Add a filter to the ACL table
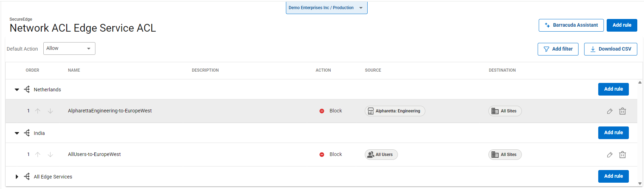Image resolution: width=644 pixels, height=189 pixels. point(558,49)
